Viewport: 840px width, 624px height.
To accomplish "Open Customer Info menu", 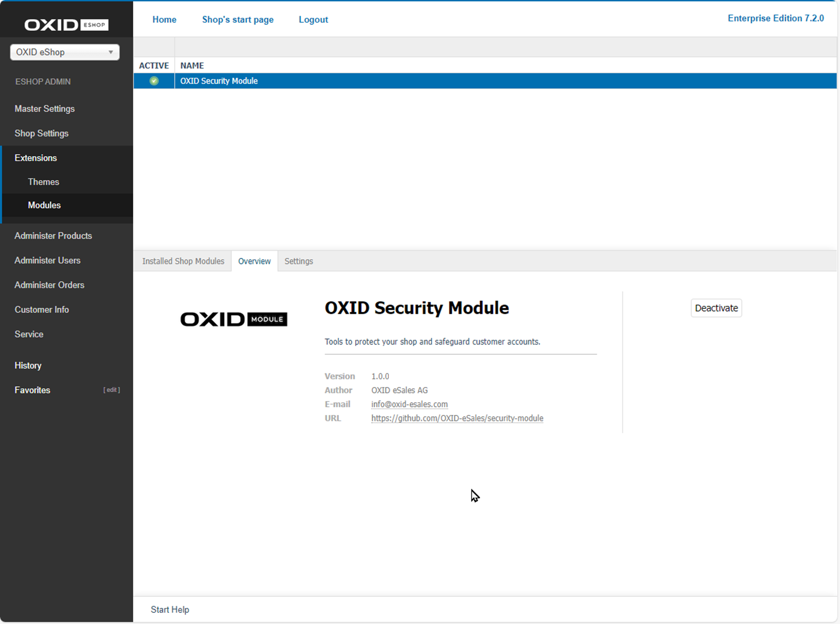I will coord(42,310).
